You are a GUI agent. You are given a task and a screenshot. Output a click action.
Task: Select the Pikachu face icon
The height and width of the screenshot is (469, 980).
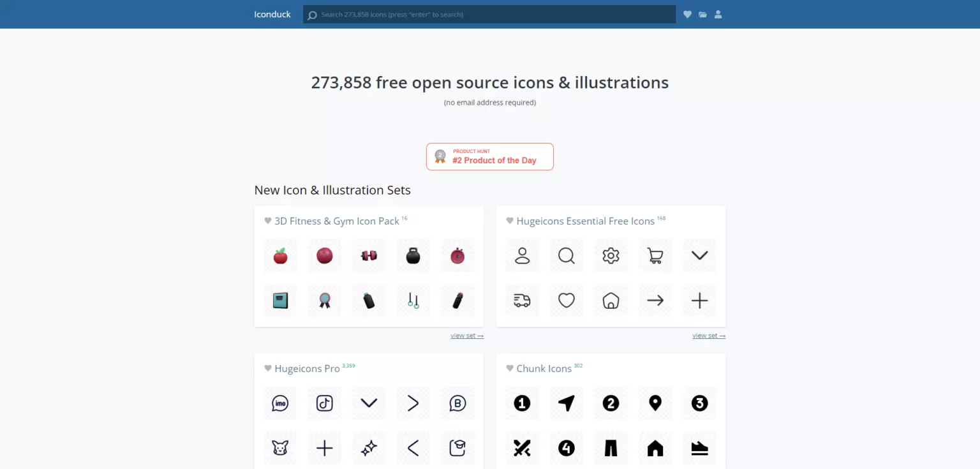point(280,448)
